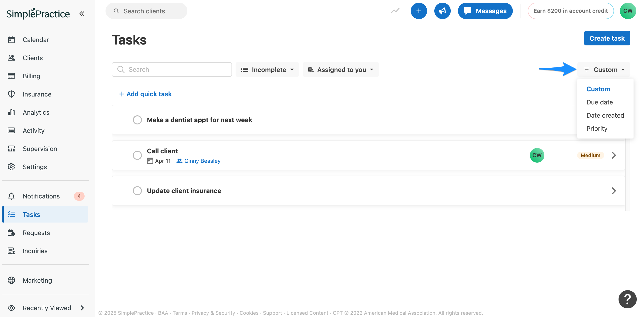Click the Settings gear icon
This screenshot has height=317, width=644.
(x=11, y=167)
